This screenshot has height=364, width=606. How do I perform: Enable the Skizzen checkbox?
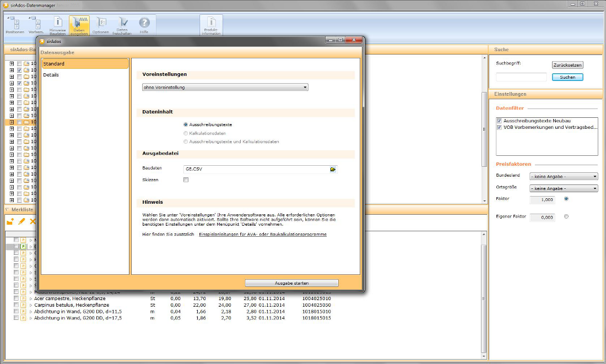[186, 180]
